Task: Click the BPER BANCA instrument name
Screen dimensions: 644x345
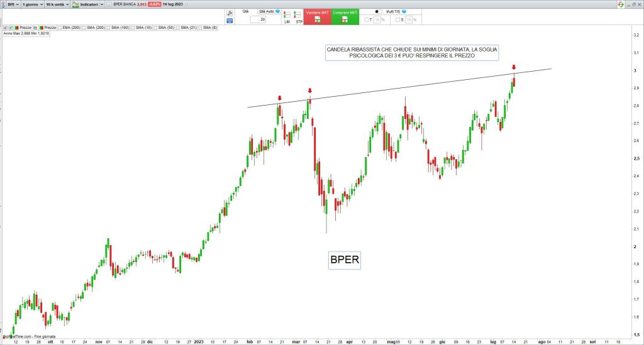Action: 125,4
